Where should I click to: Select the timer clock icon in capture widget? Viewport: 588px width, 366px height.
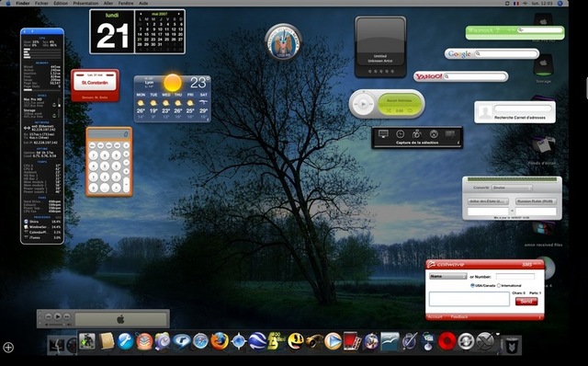click(401, 134)
